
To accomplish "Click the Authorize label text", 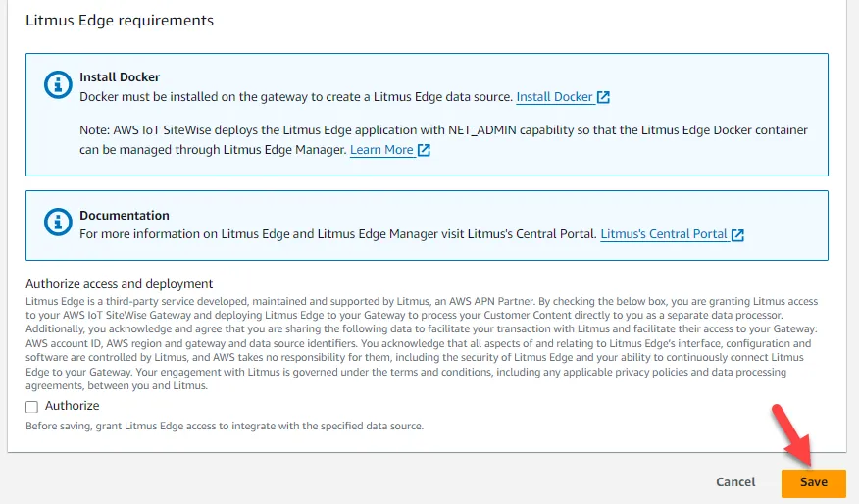I will [73, 406].
